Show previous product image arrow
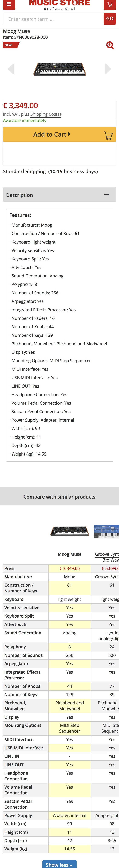Image resolution: width=119 pixels, height=868 pixels. pyautogui.click(x=11, y=69)
